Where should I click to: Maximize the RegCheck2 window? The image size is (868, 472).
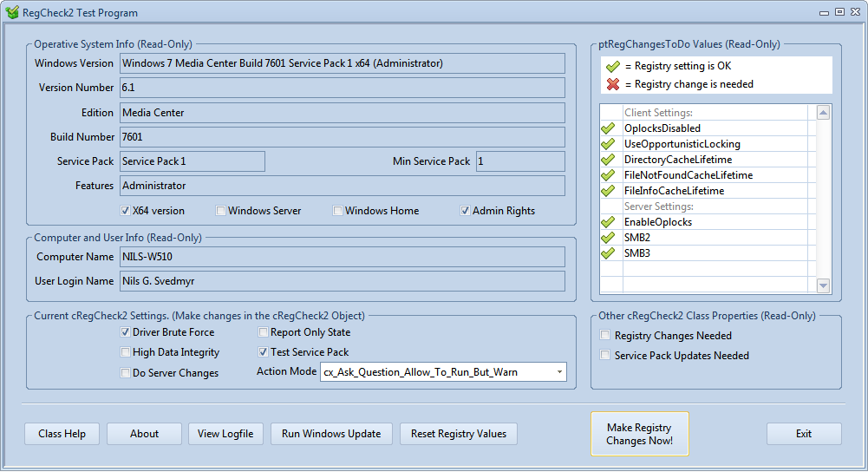coord(839,11)
